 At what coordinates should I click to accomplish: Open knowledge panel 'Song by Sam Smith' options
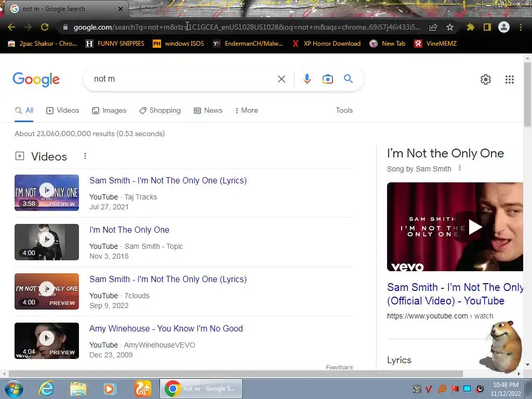(x=460, y=168)
